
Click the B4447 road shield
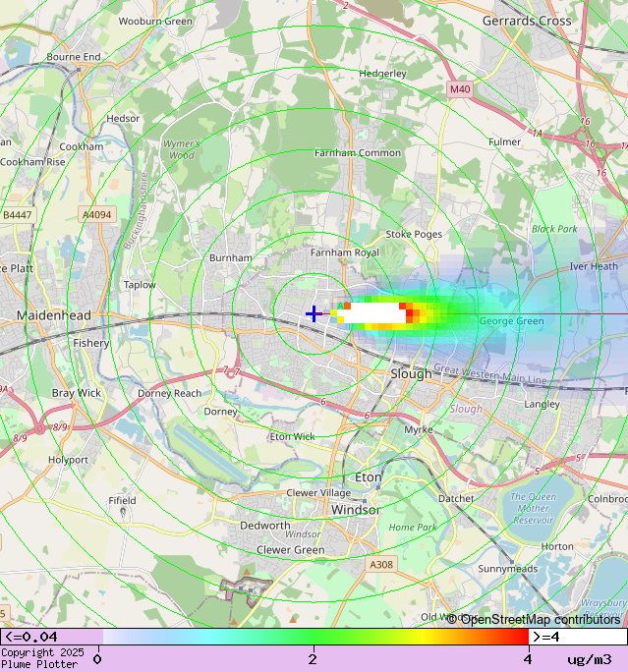(x=18, y=215)
